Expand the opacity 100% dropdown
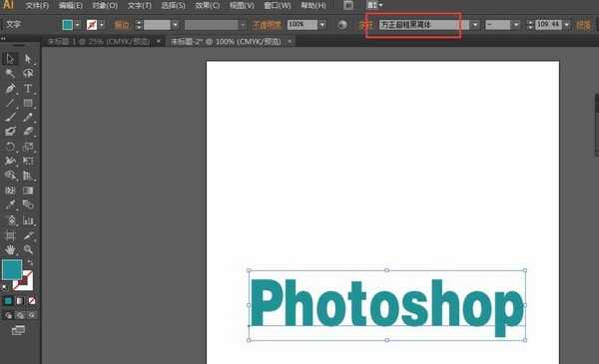 click(322, 25)
